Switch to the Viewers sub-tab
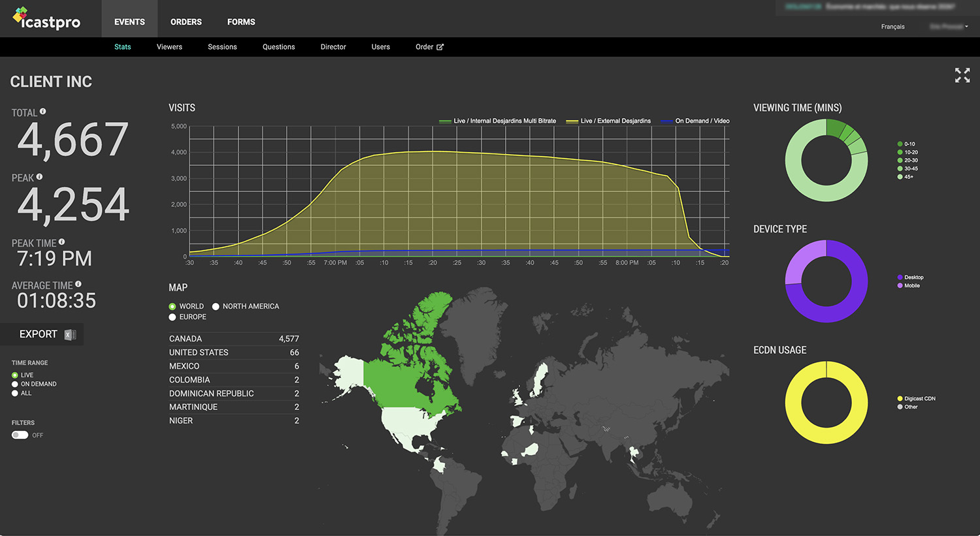This screenshot has width=980, height=536. click(169, 47)
